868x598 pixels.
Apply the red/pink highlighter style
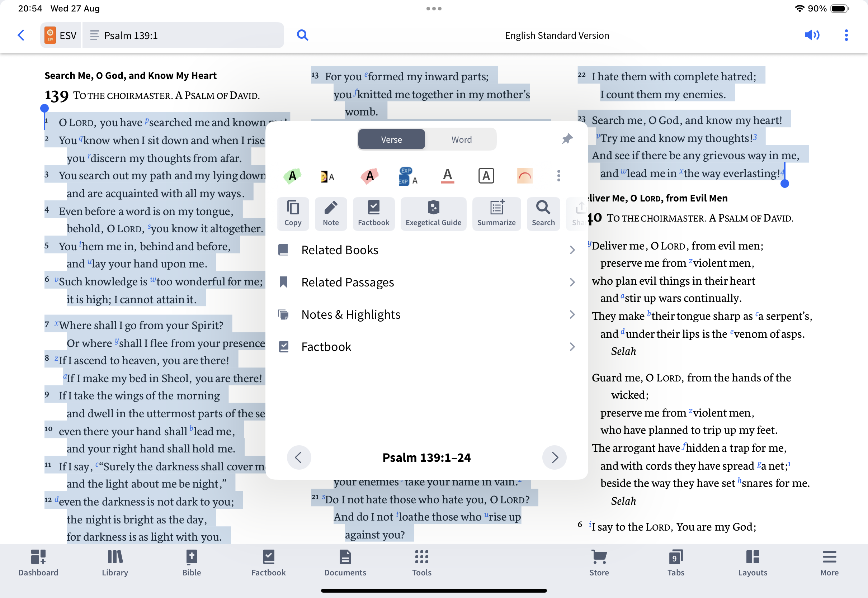click(x=369, y=176)
